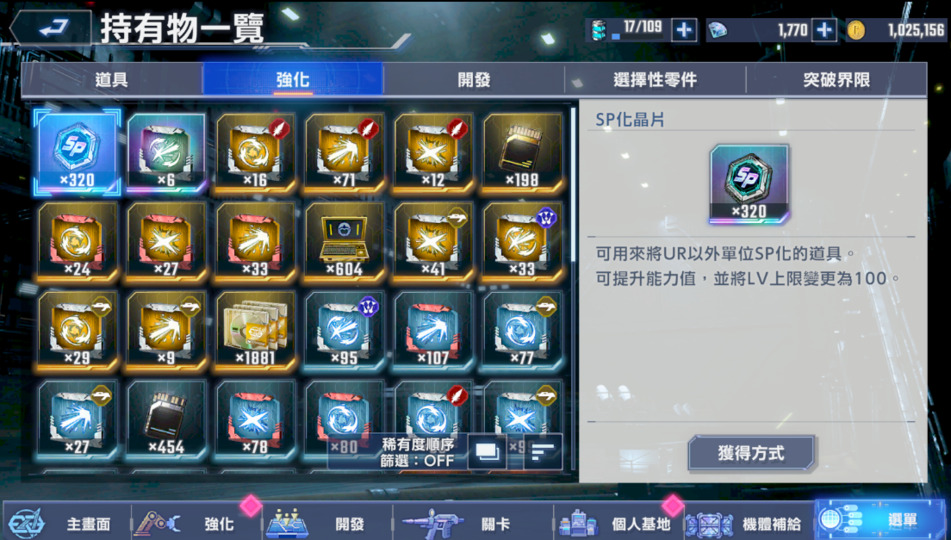Select the disc stack item ×1881
This screenshot has width=951, height=540.
click(x=255, y=331)
